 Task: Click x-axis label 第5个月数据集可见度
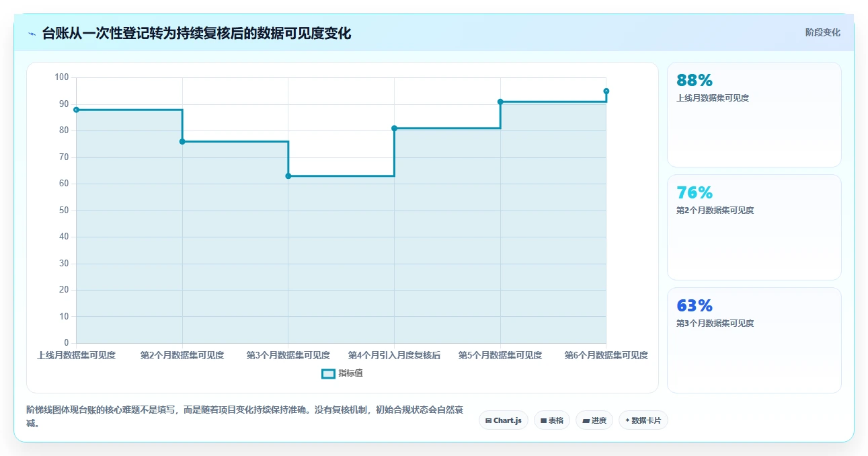[500, 355]
